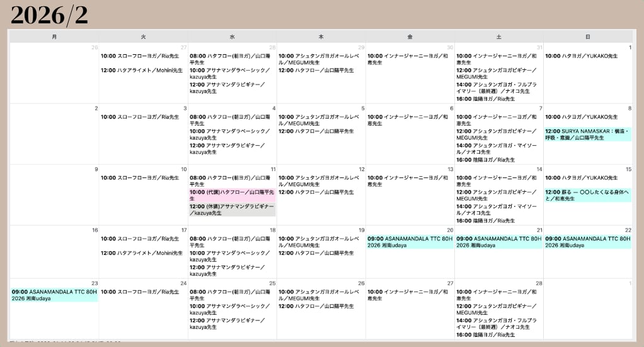Screen dimensions: 644x347
Task: Select the 土 weekday column header
Action: tap(498, 37)
